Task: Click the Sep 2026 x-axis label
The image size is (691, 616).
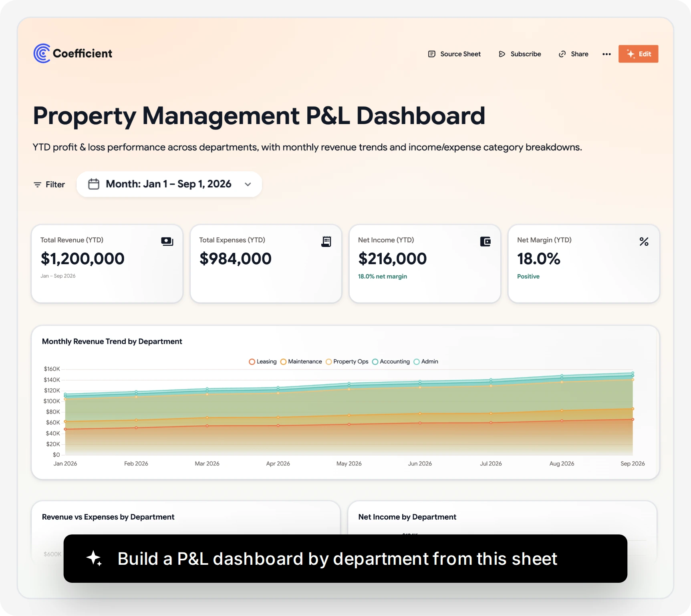Action: pyautogui.click(x=633, y=464)
